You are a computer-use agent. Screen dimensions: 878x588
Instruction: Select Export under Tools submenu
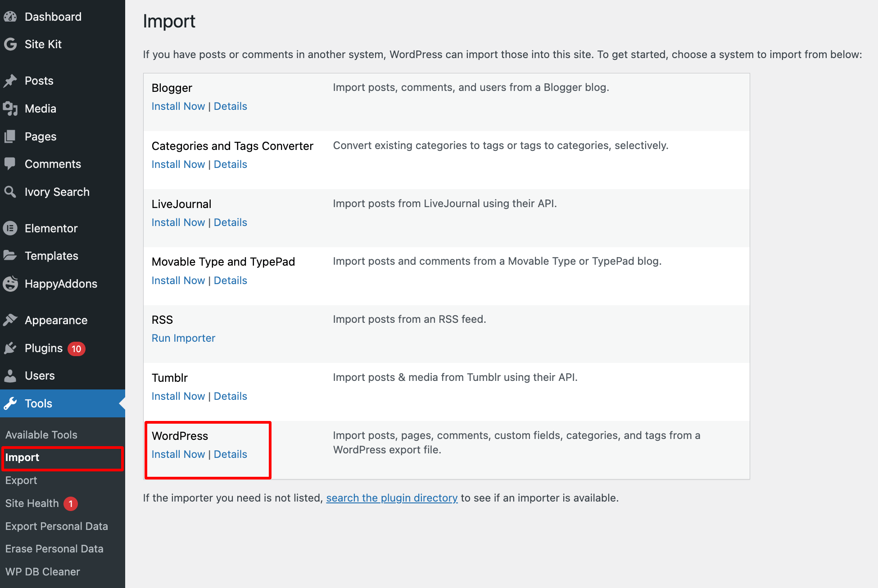tap(21, 480)
